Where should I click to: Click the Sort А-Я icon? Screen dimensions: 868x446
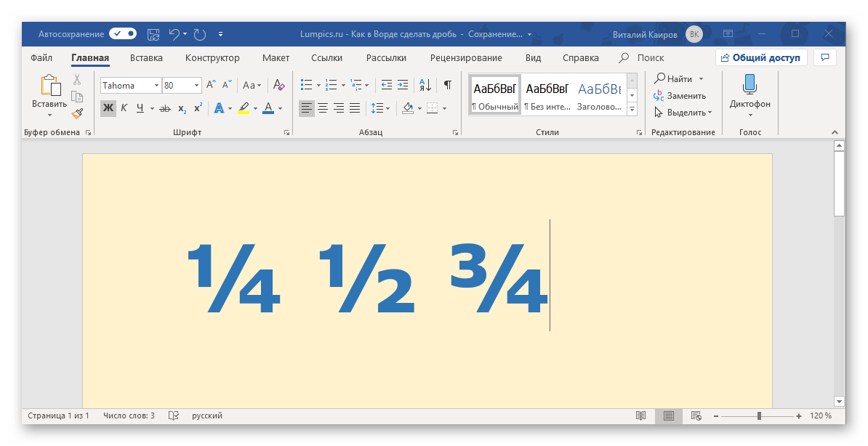click(x=425, y=85)
